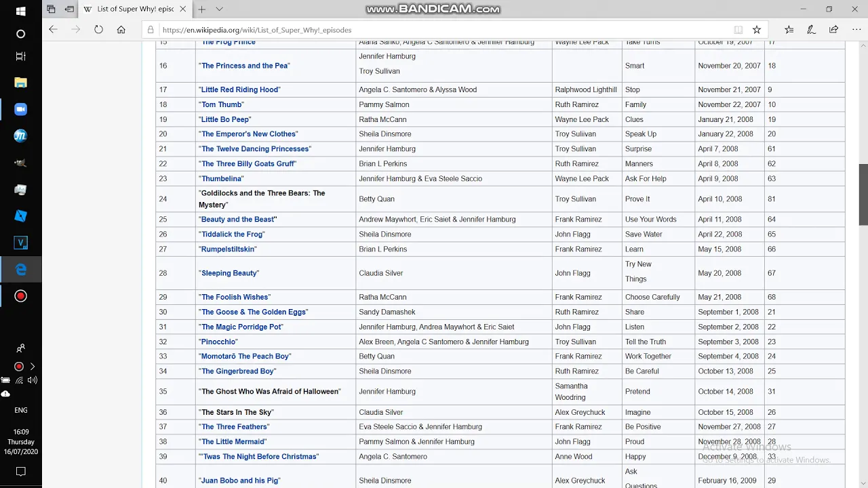The image size is (868, 488).
Task: Open Juan Bobo and his Pig link
Action: pyautogui.click(x=239, y=481)
